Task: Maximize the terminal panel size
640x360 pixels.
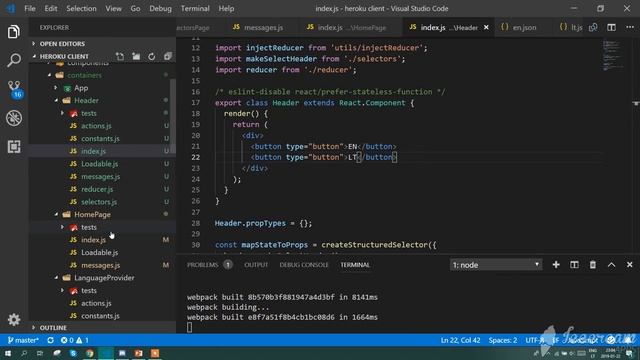Action: point(611,265)
